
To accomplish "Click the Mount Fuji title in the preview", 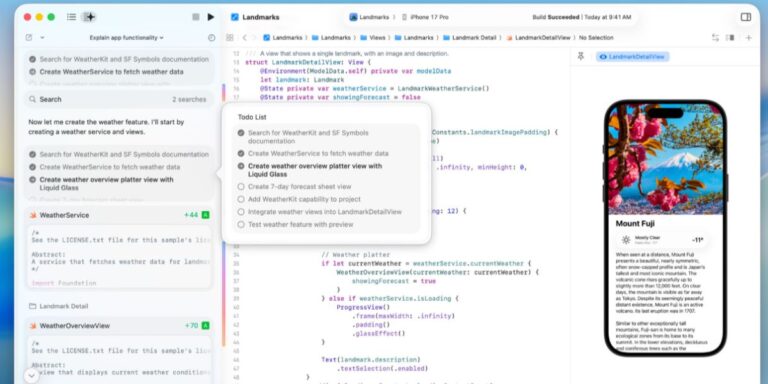I will (635, 224).
